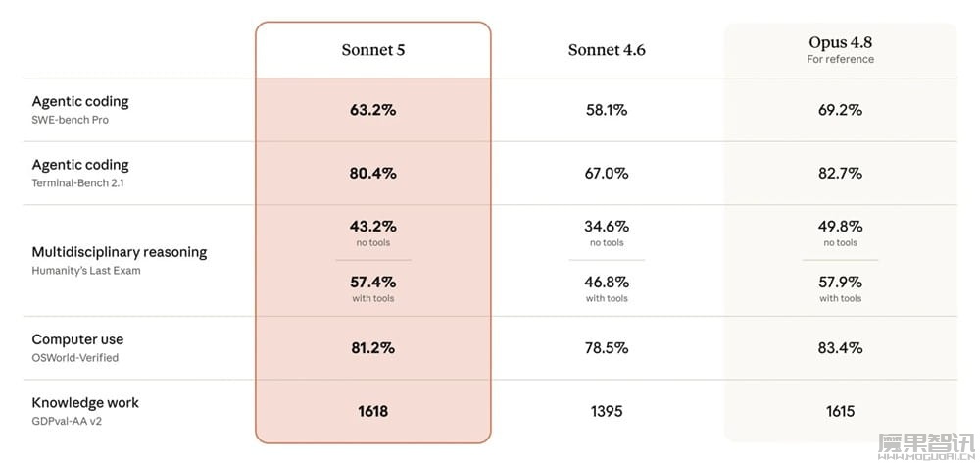Click the Terminal-Bench 2.1 label
Screen dimensions: 980x465
click(77, 183)
